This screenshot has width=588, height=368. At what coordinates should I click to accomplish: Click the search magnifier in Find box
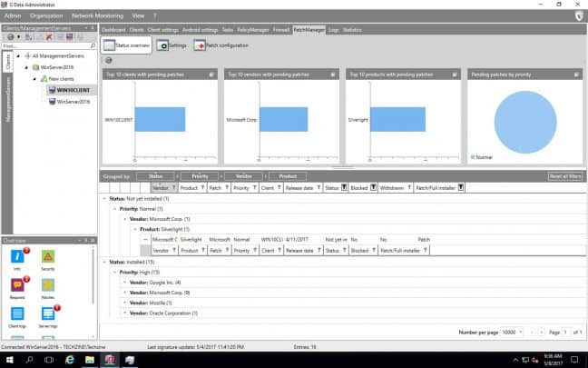(x=93, y=45)
